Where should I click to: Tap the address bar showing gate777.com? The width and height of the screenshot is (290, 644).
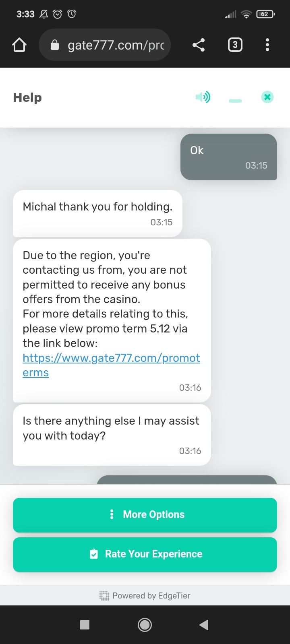pyautogui.click(x=105, y=45)
